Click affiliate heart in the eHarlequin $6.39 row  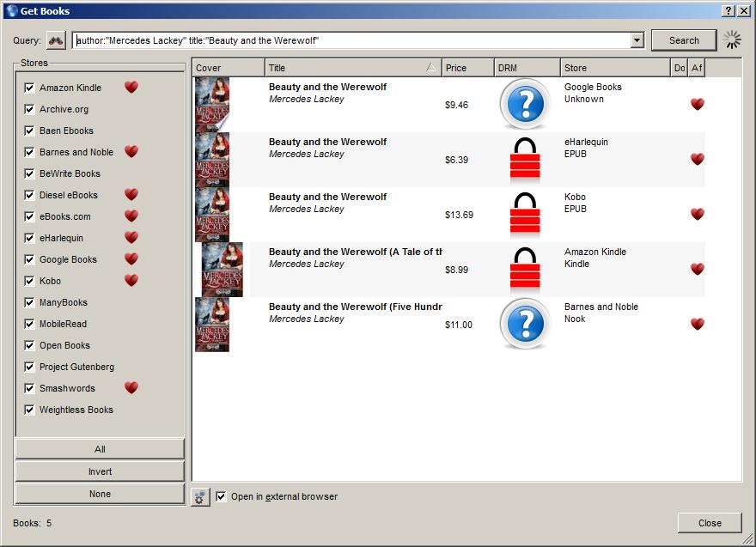click(x=698, y=159)
